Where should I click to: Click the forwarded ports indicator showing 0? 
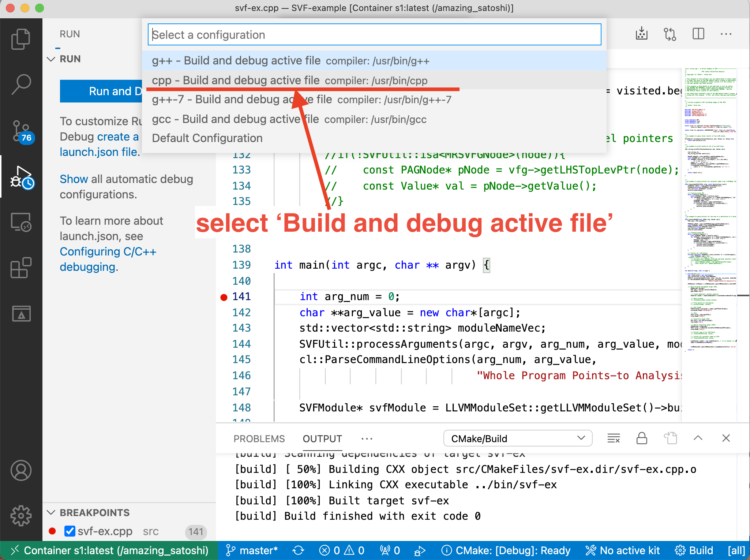click(390, 550)
